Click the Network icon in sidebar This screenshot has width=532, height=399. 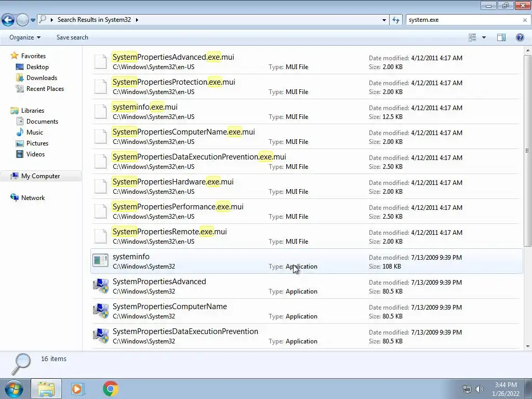click(x=14, y=197)
